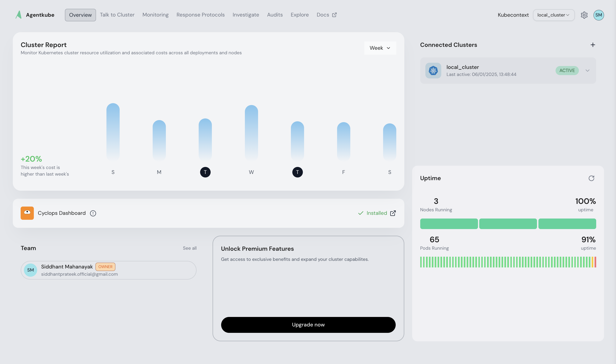Viewport: 616px width, 364px height.
Task: Add a cluster with the plus icon
Action: (593, 45)
